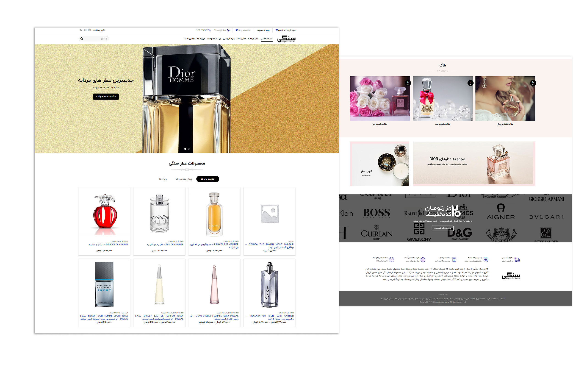Image resolution: width=587 pixels, height=392 pixels.
Task: Open the مقاله شماره دو article title
Action: 380,124
